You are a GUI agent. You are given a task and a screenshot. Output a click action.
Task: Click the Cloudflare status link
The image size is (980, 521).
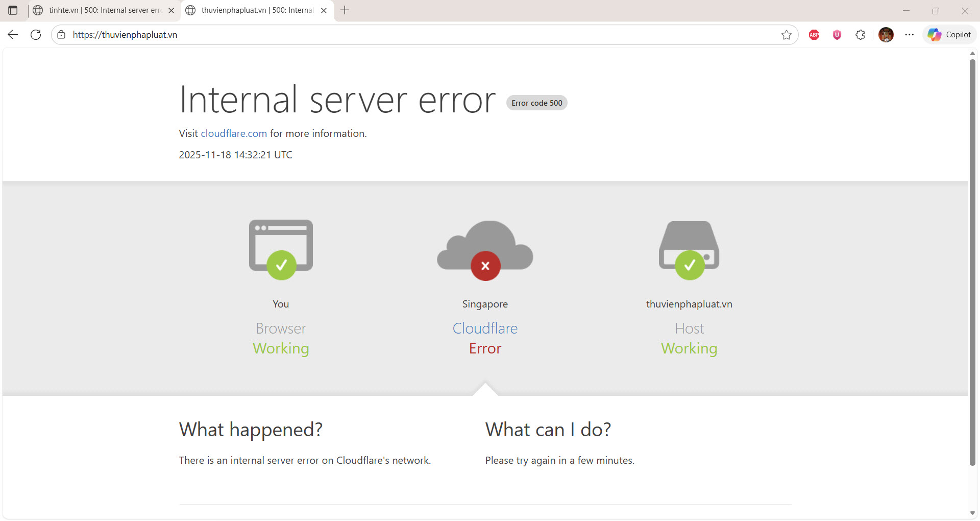coord(485,328)
